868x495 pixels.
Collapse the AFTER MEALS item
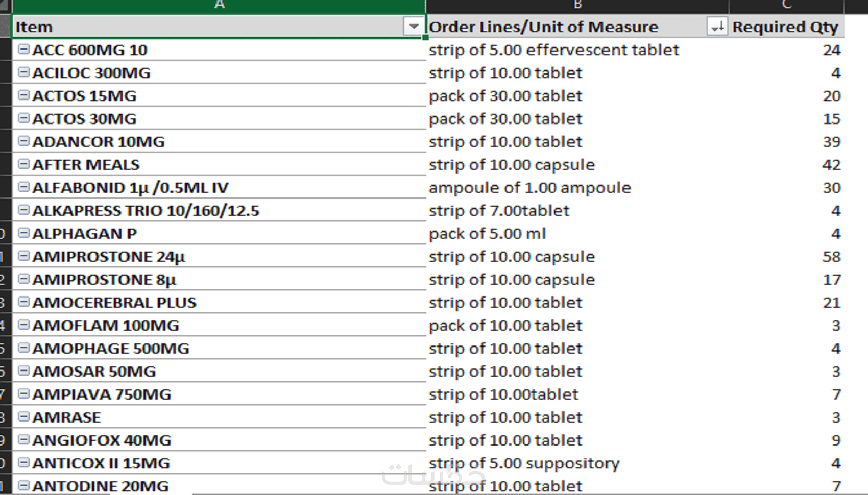(x=23, y=164)
